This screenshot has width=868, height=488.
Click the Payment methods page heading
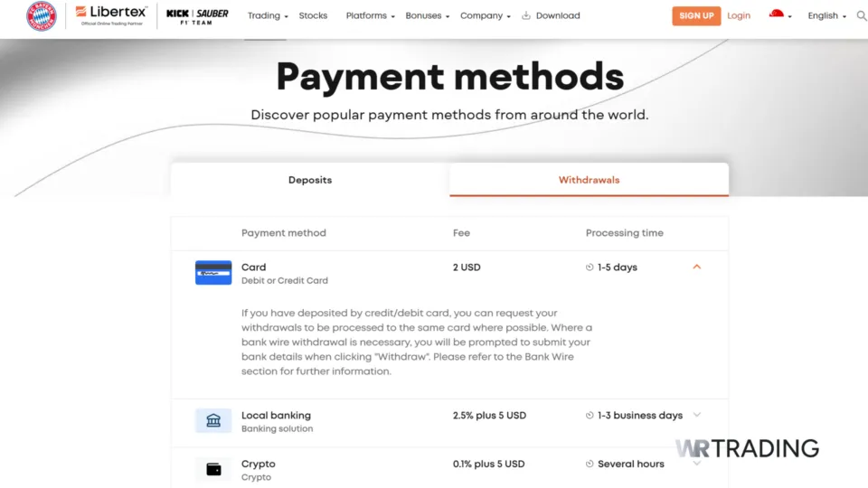click(450, 76)
